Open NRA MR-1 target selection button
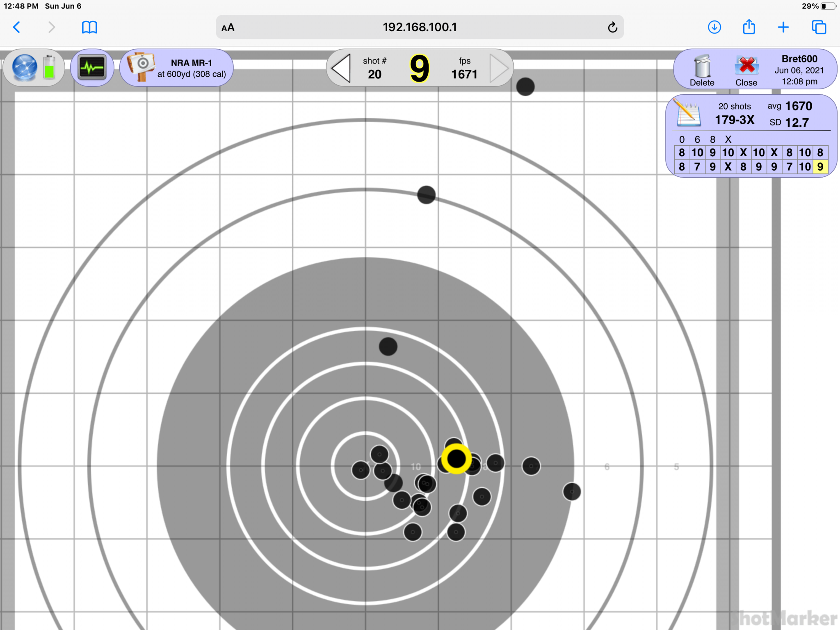840x630 pixels. tap(176, 68)
